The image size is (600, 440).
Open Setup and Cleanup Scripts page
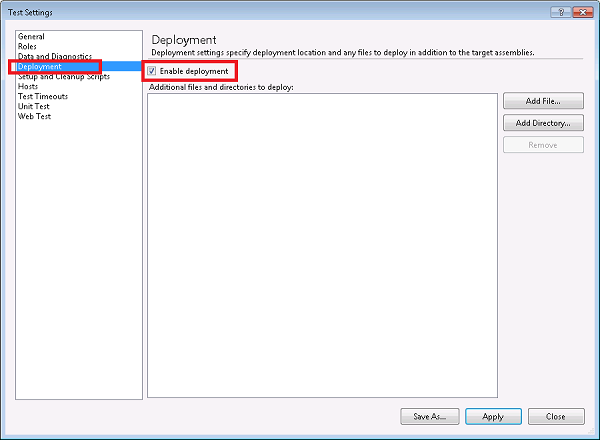click(x=61, y=76)
